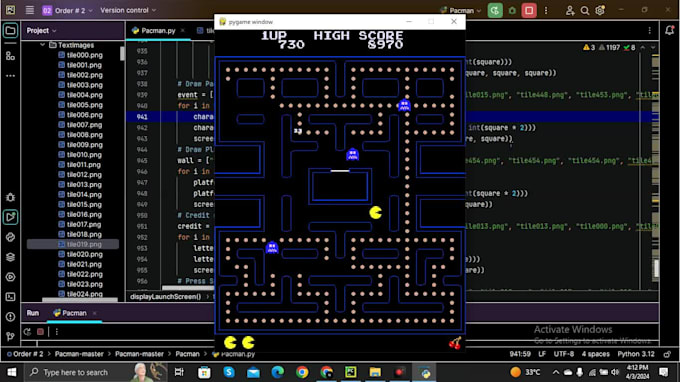The height and width of the screenshot is (382, 680).
Task: Go to next highlighted error arrow
Action: coord(653,48)
